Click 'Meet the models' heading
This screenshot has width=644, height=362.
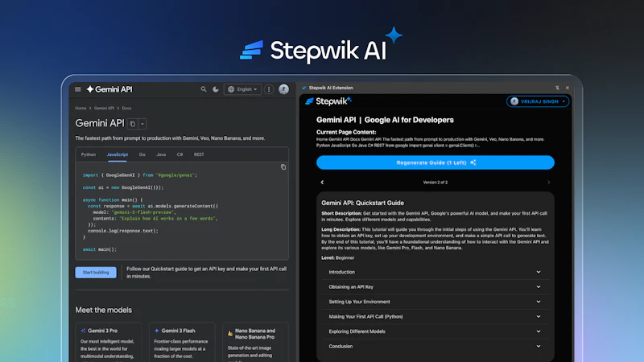point(104,310)
